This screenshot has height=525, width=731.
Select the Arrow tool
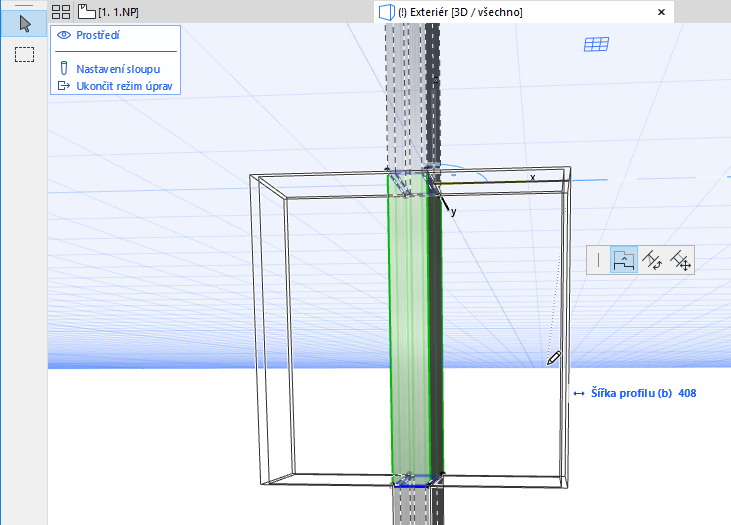point(24,23)
